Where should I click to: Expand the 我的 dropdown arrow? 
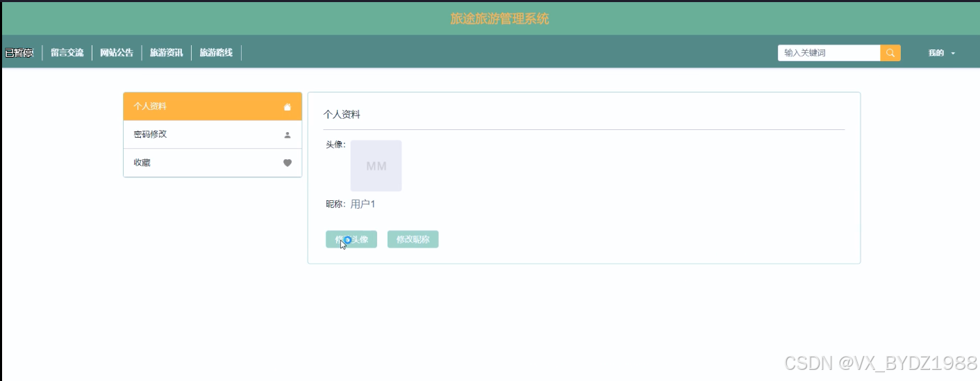click(953, 54)
